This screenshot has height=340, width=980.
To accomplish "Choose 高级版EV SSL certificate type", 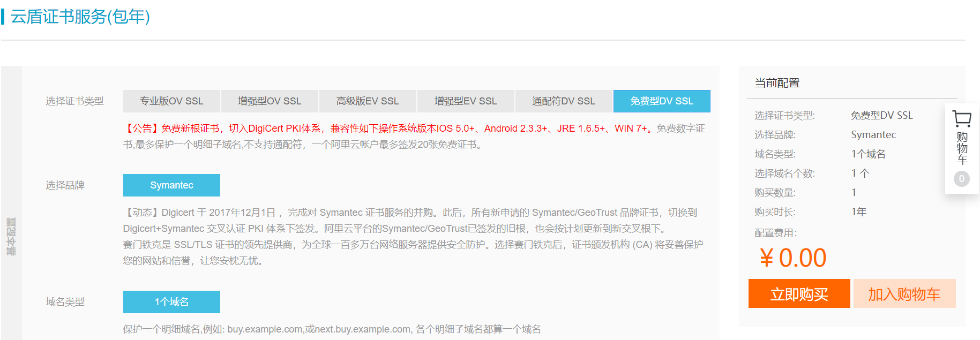I will click(x=368, y=101).
